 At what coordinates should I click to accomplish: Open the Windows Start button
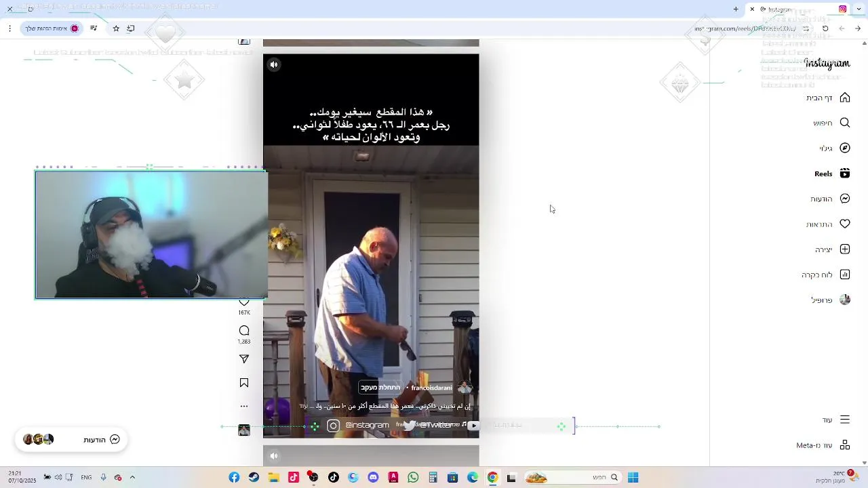(633, 478)
